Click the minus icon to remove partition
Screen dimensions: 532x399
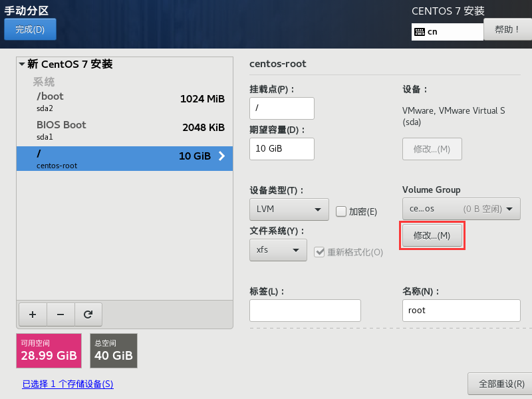(60, 314)
